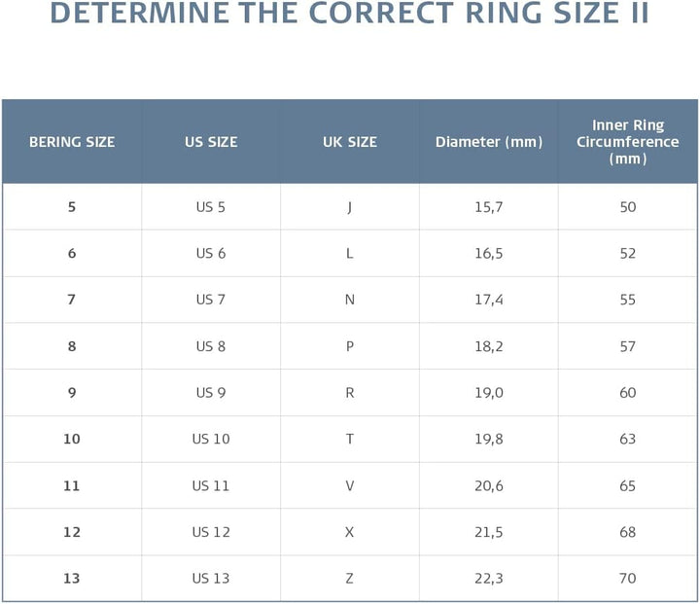Select the diameter value 19,8
Viewport: 700px width, 604px height.
pos(488,439)
